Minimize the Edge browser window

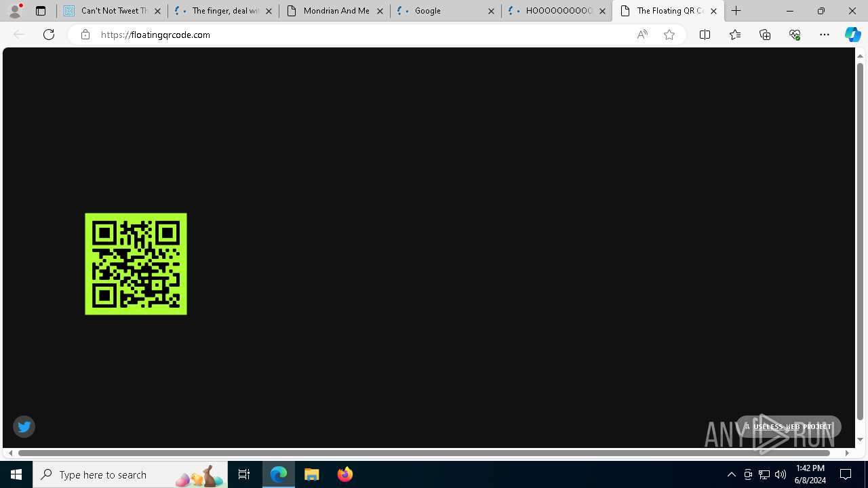tap(789, 11)
